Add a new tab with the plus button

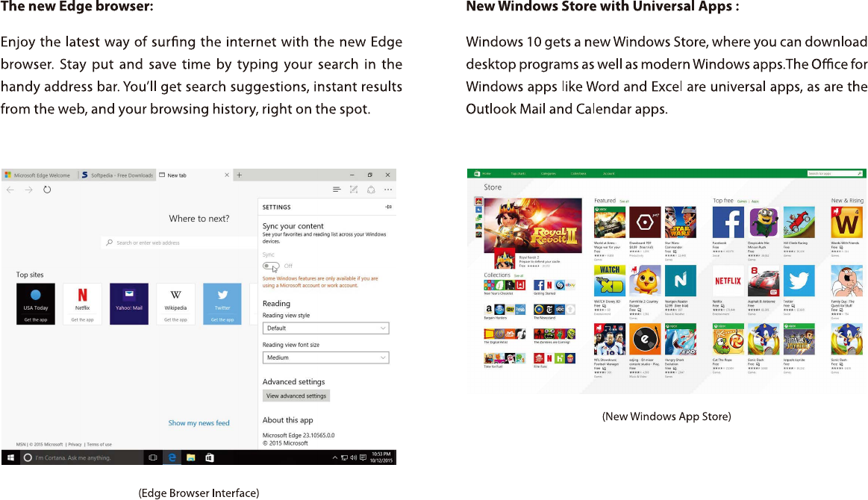[x=239, y=175]
